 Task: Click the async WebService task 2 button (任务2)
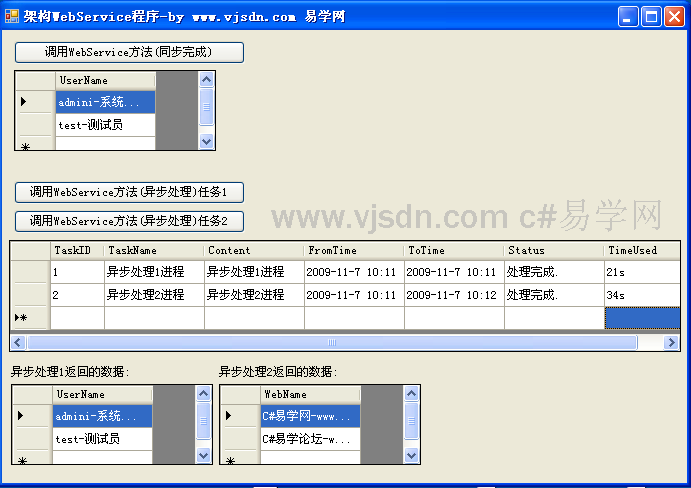(129, 220)
